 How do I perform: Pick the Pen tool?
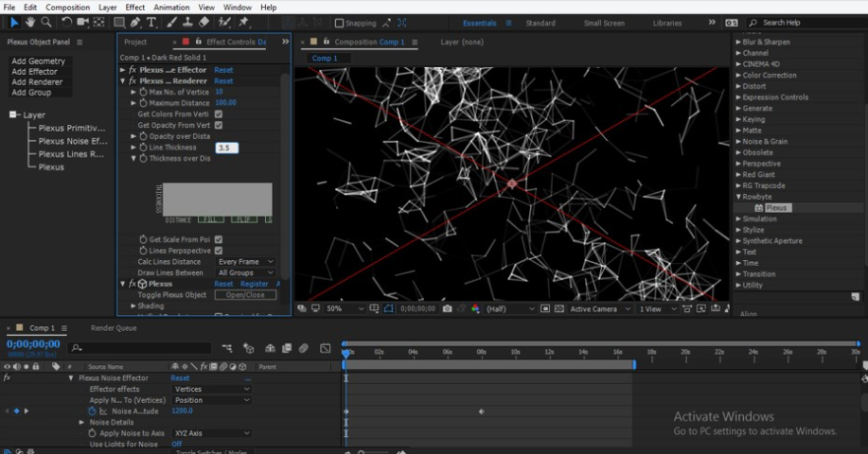(x=135, y=22)
